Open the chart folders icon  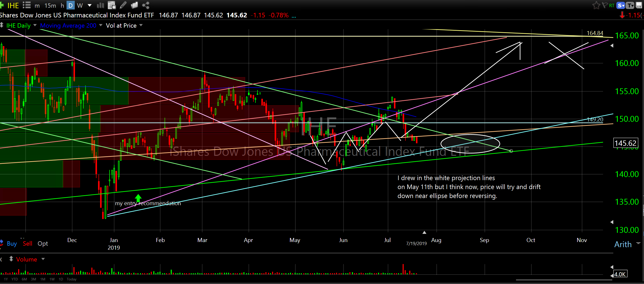(x=134, y=5)
